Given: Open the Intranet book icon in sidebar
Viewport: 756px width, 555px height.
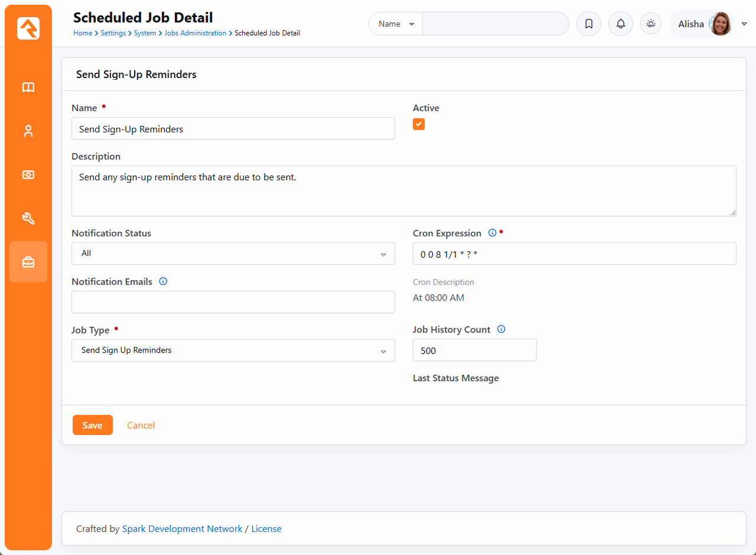Looking at the screenshot, I should tap(28, 87).
